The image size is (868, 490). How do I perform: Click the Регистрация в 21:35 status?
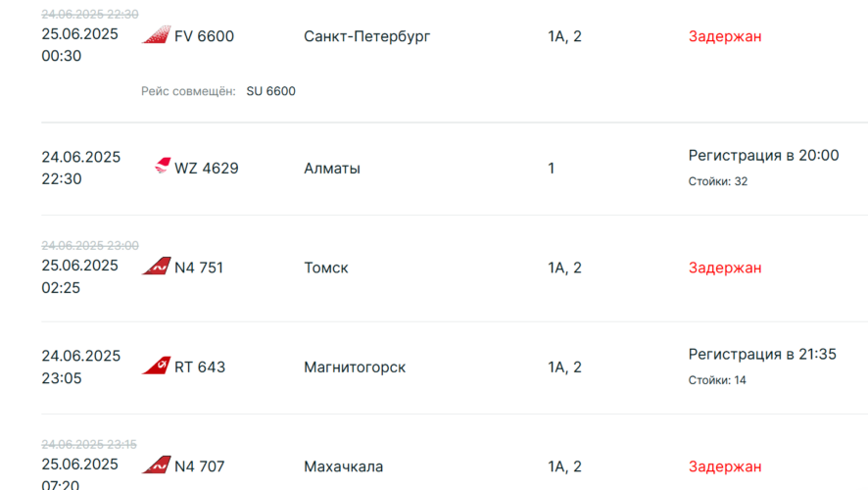pos(762,354)
